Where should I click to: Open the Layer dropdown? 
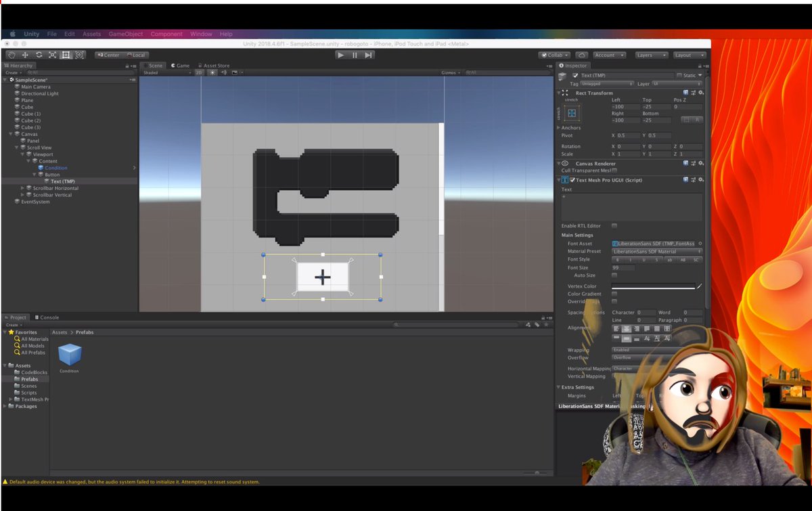(x=677, y=84)
